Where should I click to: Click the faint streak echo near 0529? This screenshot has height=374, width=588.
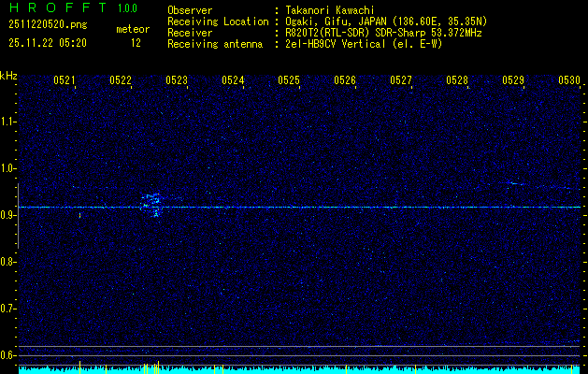point(517,183)
